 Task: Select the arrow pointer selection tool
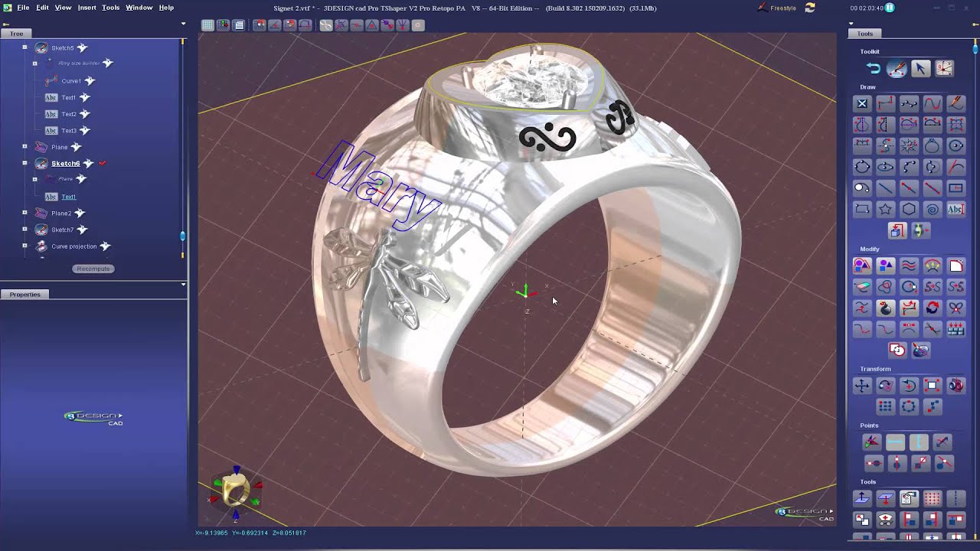point(920,69)
